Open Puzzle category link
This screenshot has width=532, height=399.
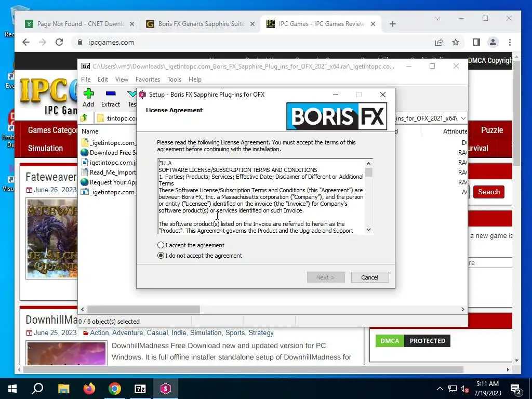[492, 130]
